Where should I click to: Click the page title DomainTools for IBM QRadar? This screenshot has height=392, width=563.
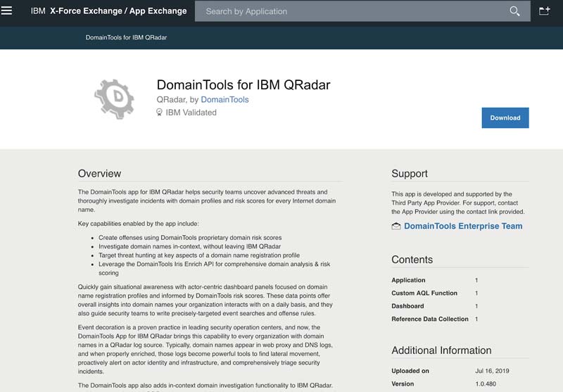coord(243,84)
